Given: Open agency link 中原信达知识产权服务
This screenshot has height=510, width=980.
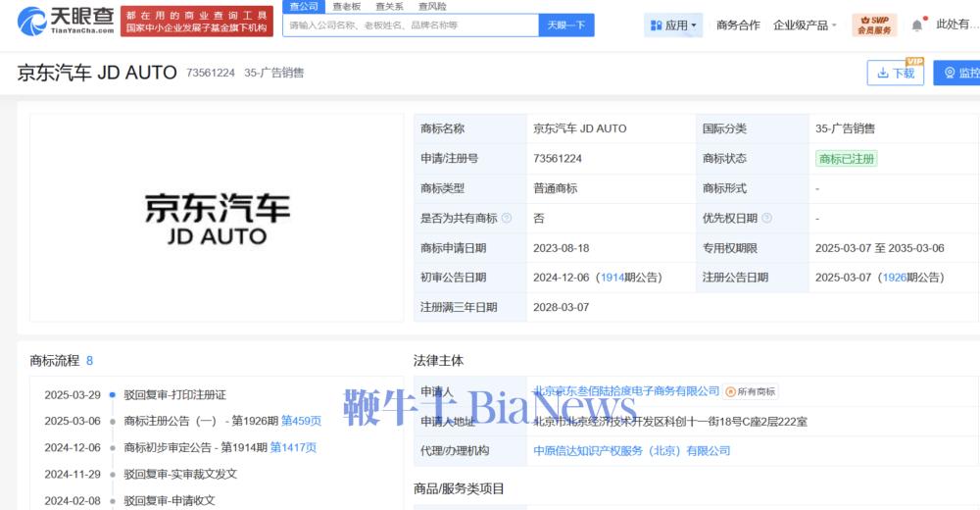Looking at the screenshot, I should coord(631,450).
